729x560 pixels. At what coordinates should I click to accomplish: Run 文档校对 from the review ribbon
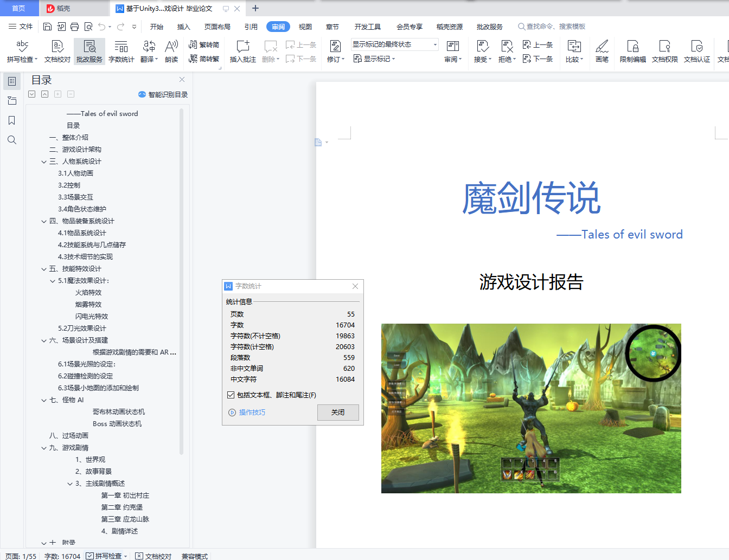tap(57, 52)
